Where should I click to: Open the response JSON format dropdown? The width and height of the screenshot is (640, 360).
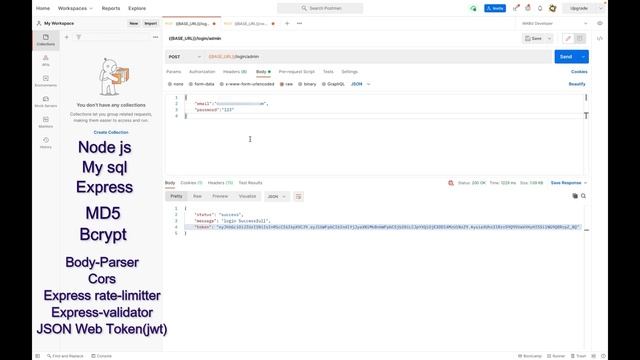pos(276,196)
